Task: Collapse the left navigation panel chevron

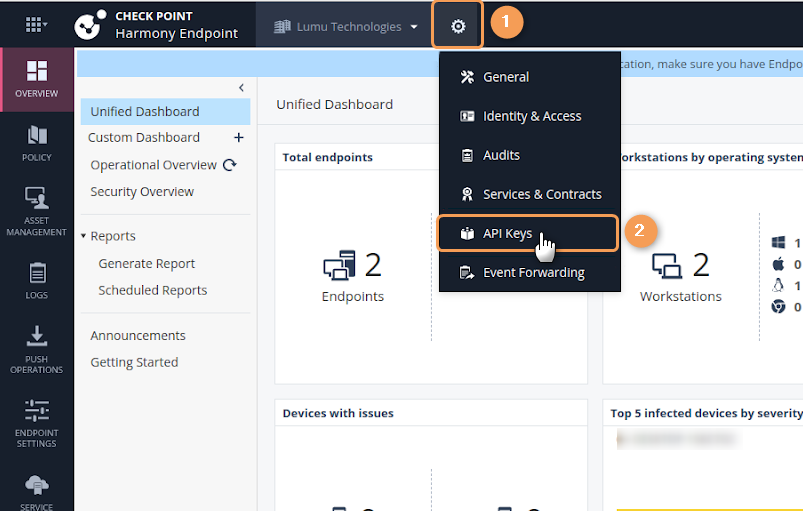Action: (241, 88)
